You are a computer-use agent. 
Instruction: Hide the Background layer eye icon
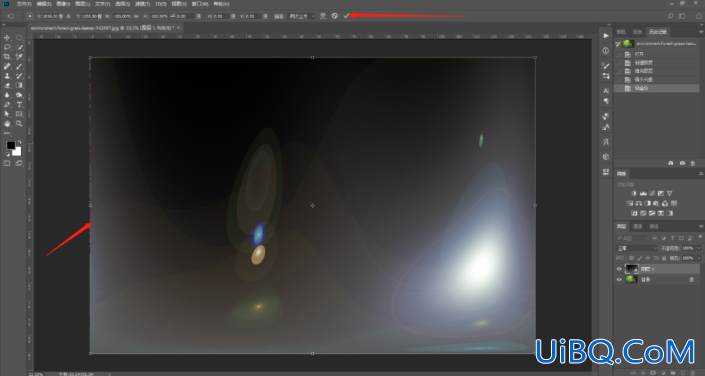click(619, 279)
